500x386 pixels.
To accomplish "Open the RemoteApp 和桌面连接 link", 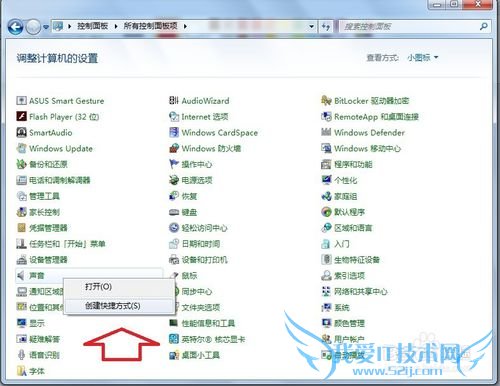I will (376, 117).
